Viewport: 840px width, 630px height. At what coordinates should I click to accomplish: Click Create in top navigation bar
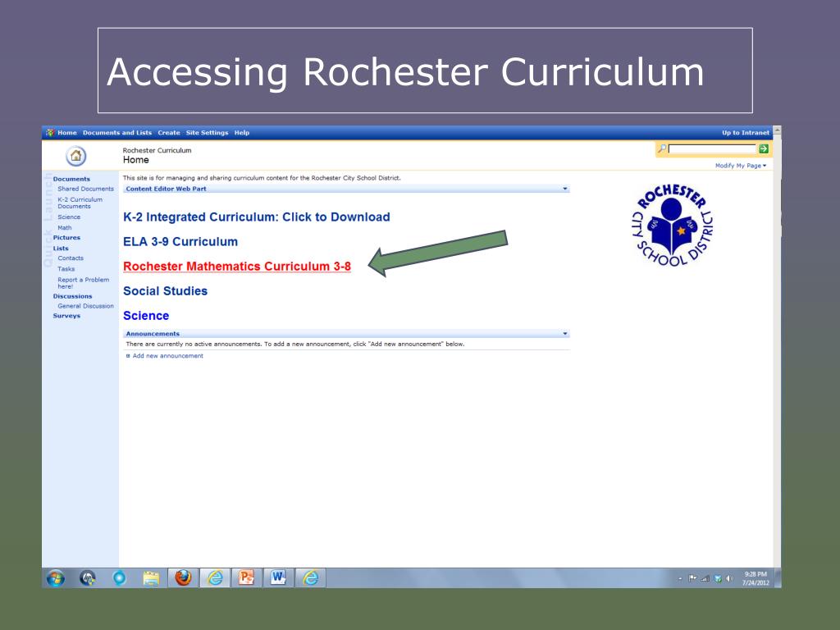click(x=169, y=132)
